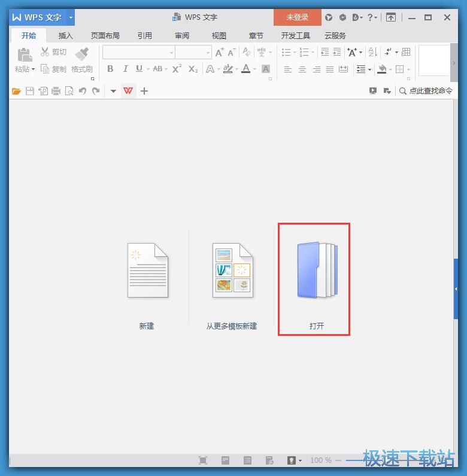Viewport: 467px width, 476px height.
Task: Toggle subscript X₂ formatting
Action: coord(193,69)
